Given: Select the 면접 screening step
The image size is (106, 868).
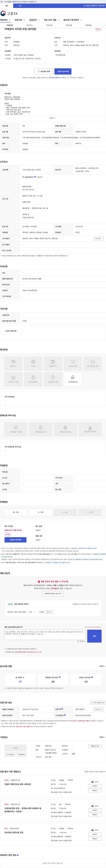Looking at the screenshot, I should point(41,512).
